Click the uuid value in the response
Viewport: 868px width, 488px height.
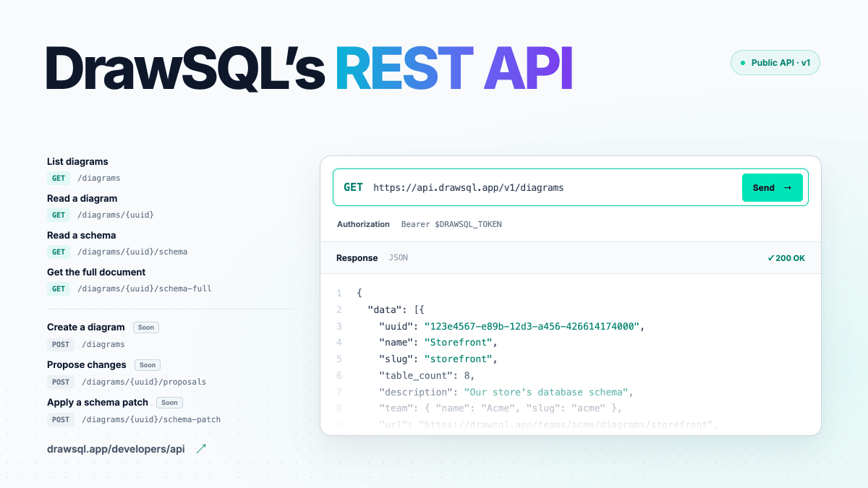click(x=532, y=326)
